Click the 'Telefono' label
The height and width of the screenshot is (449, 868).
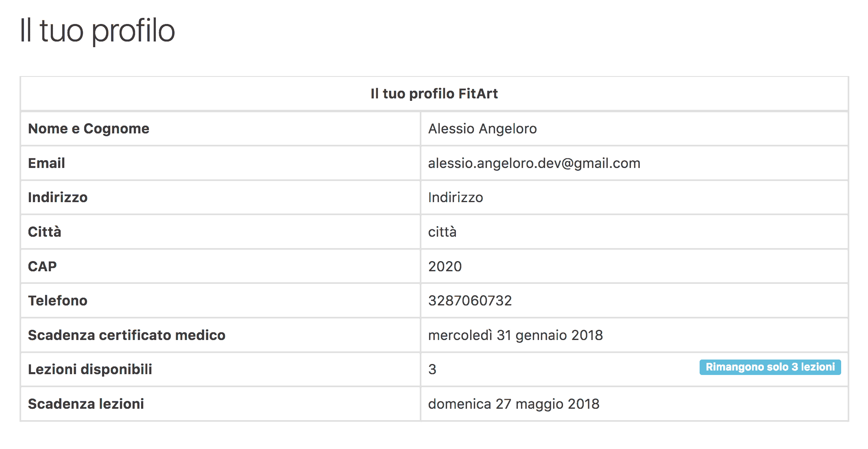click(58, 301)
